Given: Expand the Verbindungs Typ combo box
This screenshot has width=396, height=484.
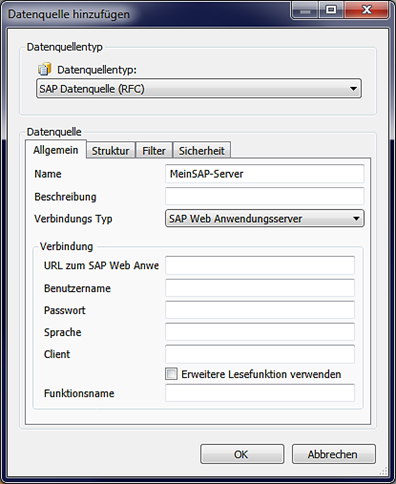Looking at the screenshot, I should pos(265,219).
